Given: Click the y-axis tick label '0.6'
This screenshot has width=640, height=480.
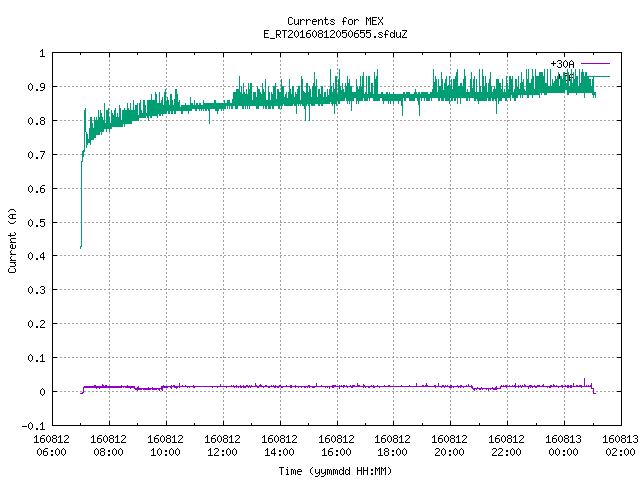Looking at the screenshot, I should [x=36, y=189].
